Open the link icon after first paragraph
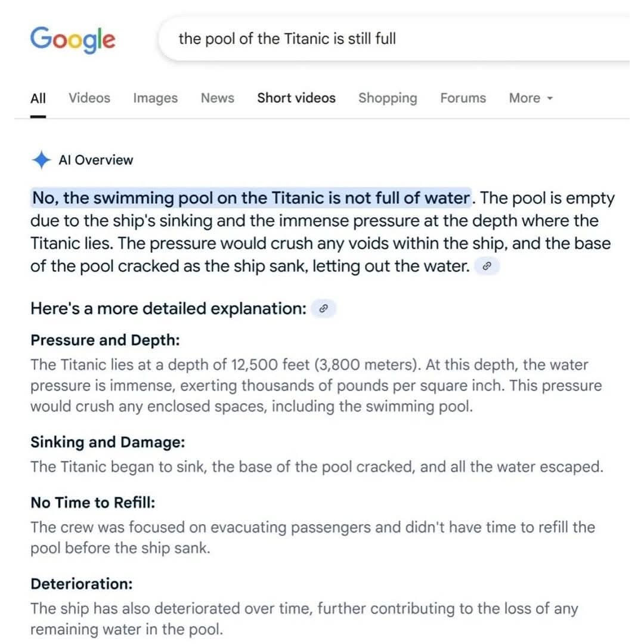644x644 pixels. pos(487,266)
